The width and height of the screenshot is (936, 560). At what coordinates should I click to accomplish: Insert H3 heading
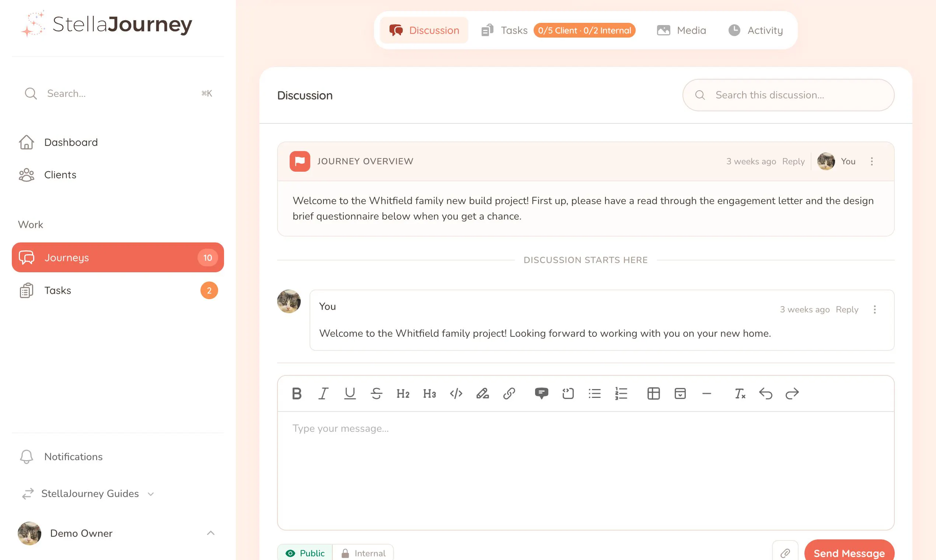pos(430,393)
